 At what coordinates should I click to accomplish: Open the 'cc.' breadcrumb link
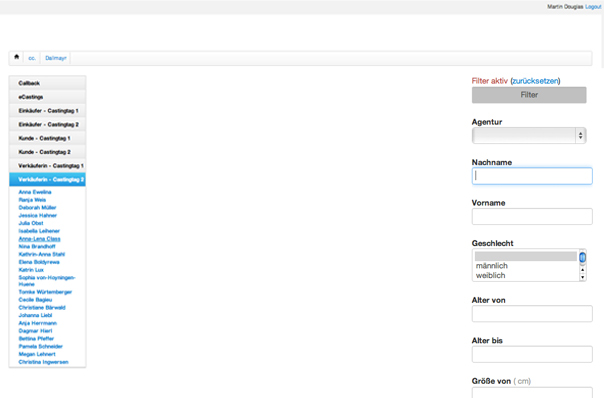pos(32,58)
